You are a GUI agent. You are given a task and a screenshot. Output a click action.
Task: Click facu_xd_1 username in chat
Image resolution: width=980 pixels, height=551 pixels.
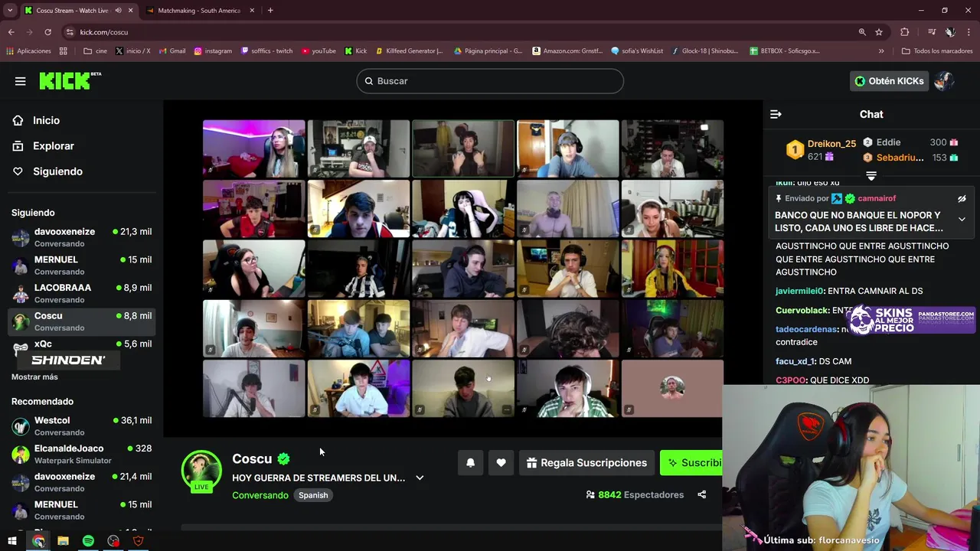click(x=795, y=361)
